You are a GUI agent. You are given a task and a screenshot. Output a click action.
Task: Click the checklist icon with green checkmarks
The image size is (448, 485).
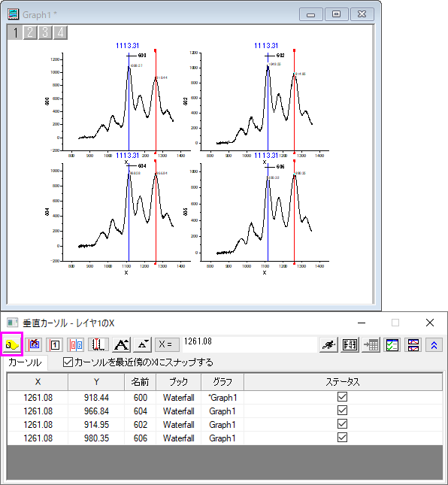[x=392, y=344]
